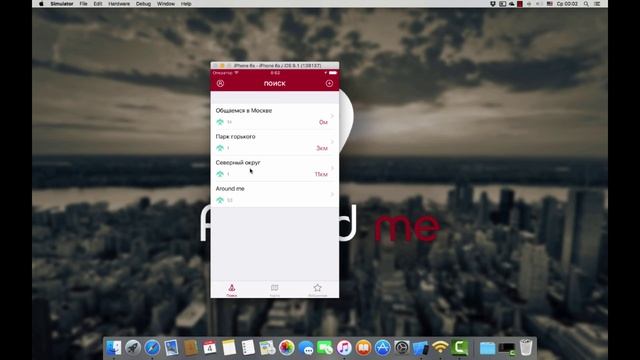The height and width of the screenshot is (360, 640).
Task: Click the '11км' distance label
Action: tap(321, 174)
